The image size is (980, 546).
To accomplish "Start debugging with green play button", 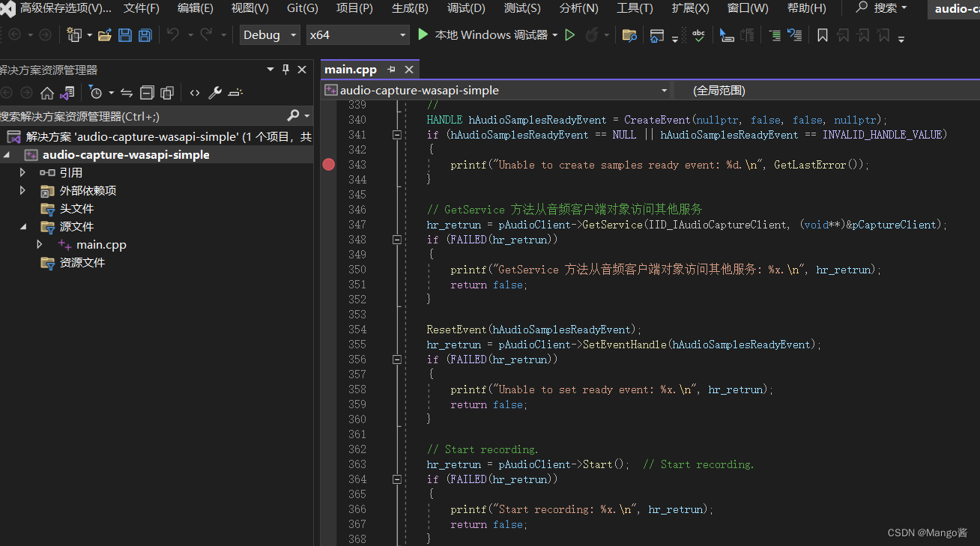I will pyautogui.click(x=423, y=34).
